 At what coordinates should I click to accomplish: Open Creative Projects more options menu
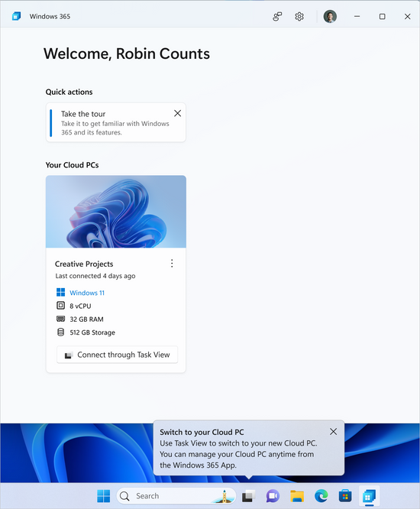tap(172, 263)
